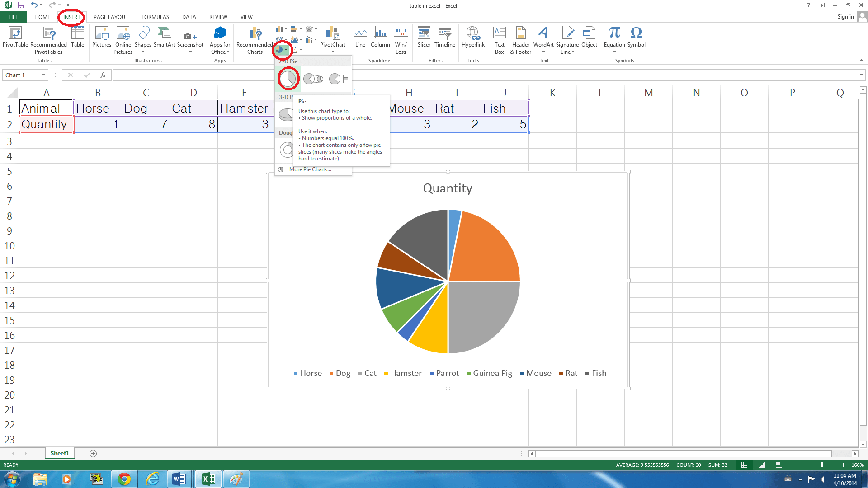Switch to Normal view in status bar
The height and width of the screenshot is (488, 868).
pos(745,465)
